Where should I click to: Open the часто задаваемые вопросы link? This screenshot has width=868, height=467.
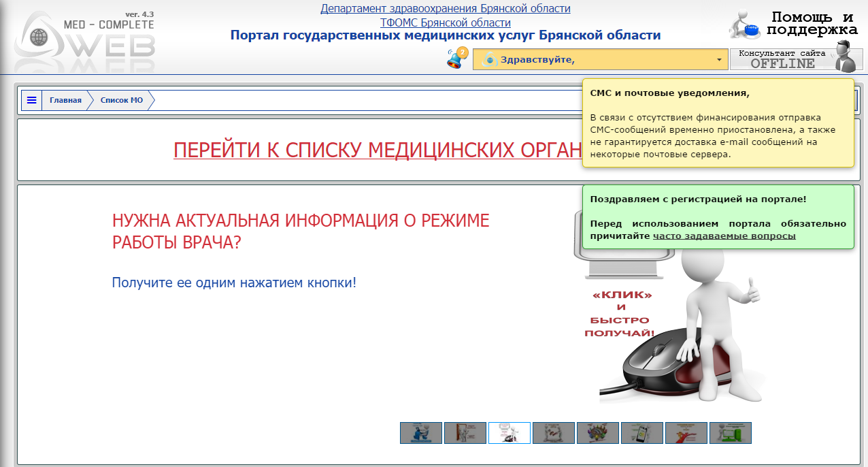(x=724, y=236)
